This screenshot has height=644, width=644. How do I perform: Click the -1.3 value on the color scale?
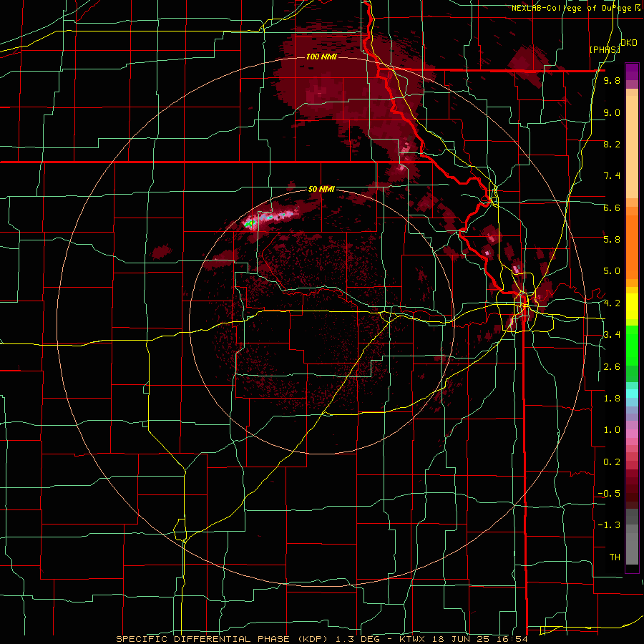click(609, 525)
